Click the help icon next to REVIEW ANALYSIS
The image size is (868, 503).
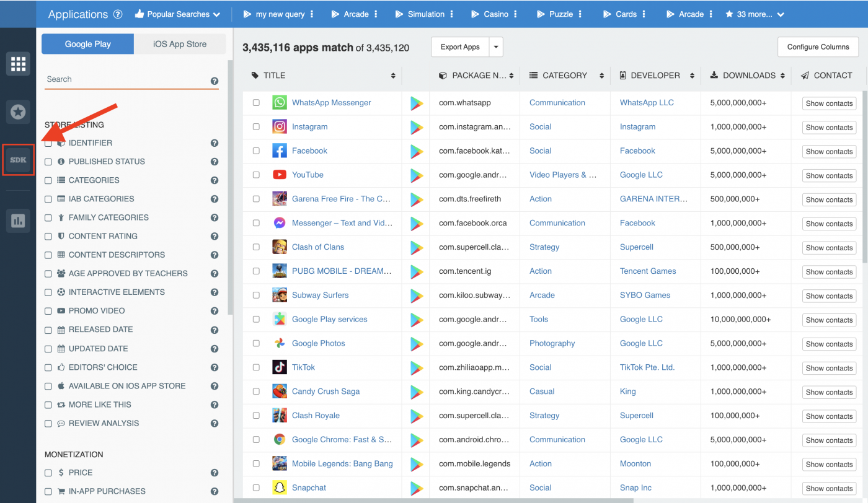click(214, 423)
